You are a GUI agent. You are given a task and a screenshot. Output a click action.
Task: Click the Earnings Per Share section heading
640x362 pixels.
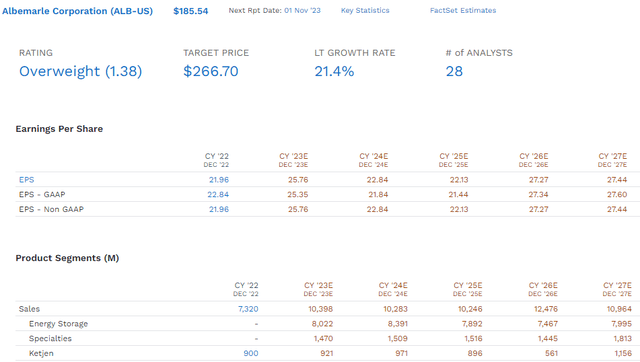pos(59,129)
